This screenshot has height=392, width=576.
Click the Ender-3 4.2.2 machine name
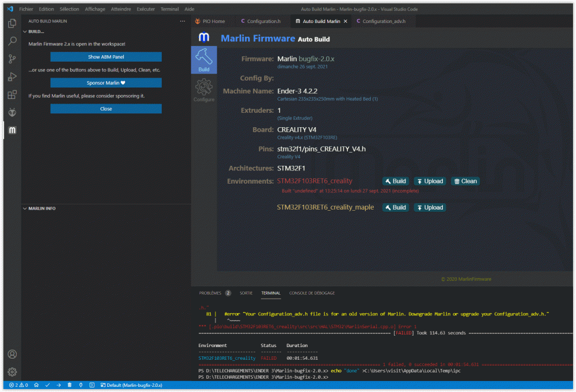point(297,91)
